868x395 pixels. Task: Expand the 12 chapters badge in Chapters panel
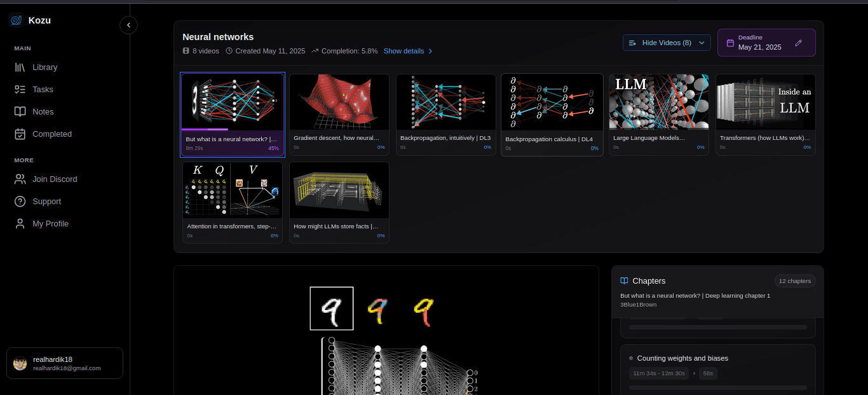[795, 281]
